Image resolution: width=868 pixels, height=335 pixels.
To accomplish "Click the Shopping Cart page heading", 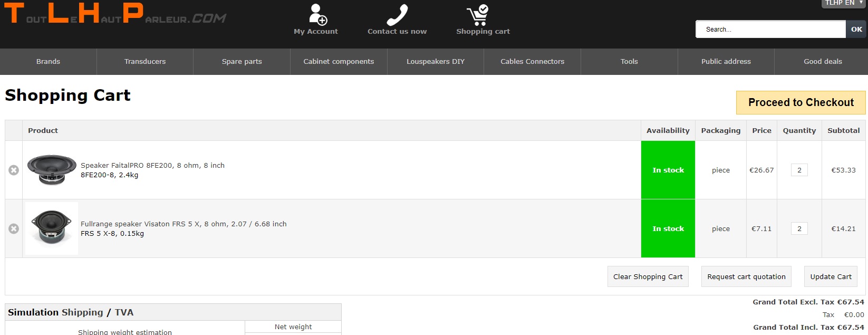I will click(67, 95).
